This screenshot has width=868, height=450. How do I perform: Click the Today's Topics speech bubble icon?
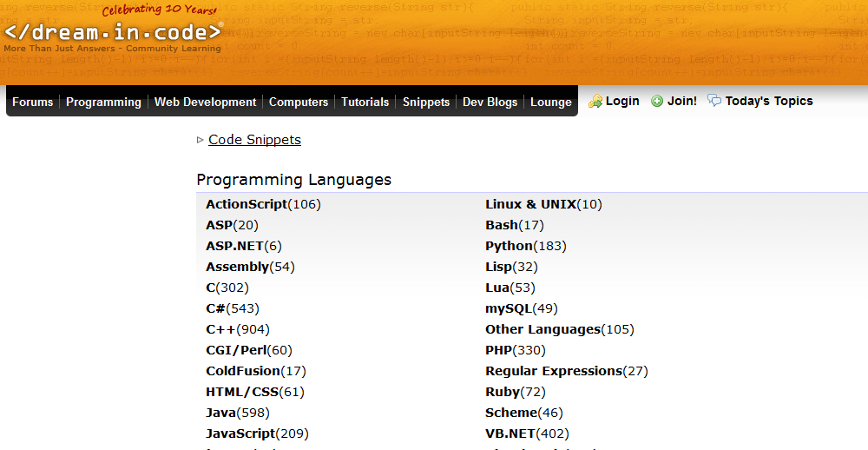(x=714, y=100)
